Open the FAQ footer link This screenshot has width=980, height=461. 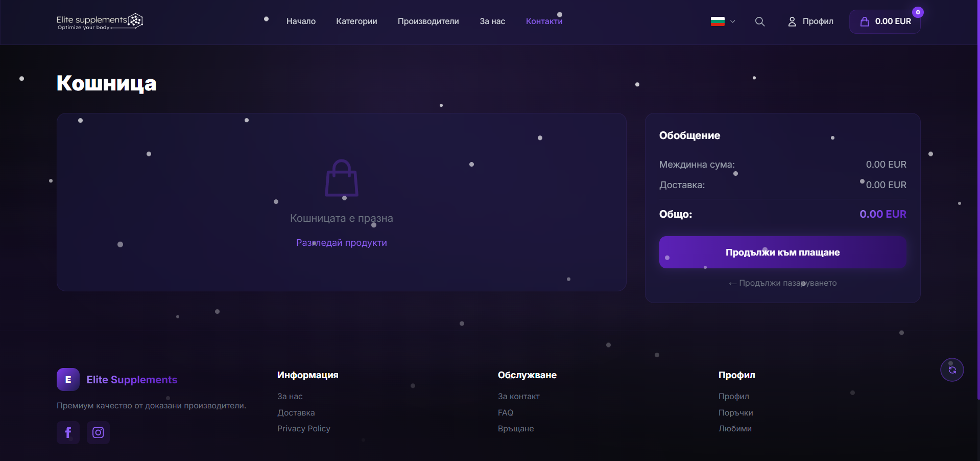coord(505,412)
